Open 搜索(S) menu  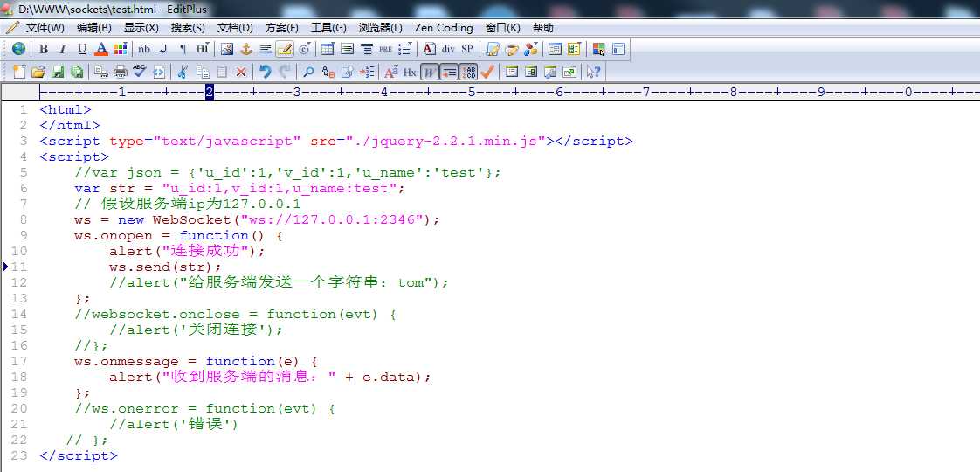pyautogui.click(x=188, y=27)
